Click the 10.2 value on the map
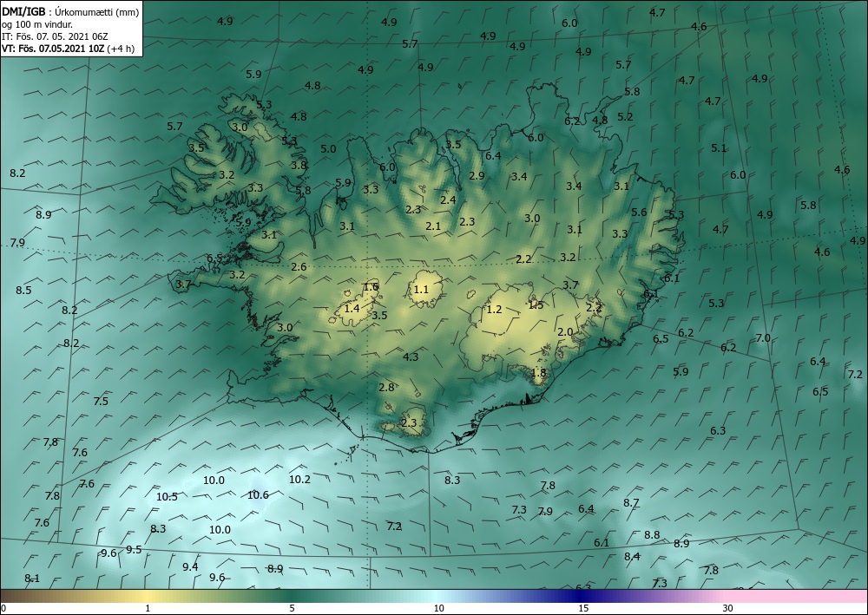This screenshot has height=615, width=868. pyautogui.click(x=299, y=480)
